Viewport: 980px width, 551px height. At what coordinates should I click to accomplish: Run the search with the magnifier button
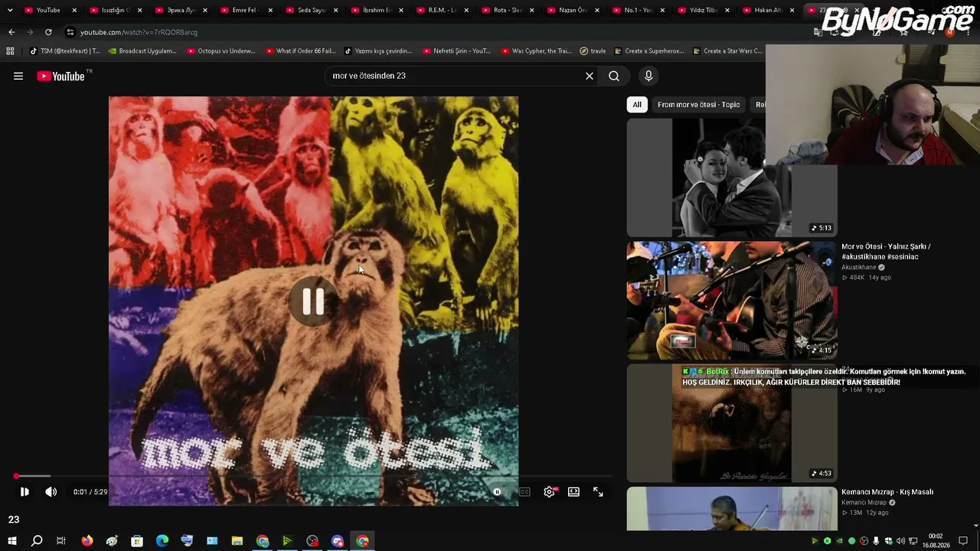[x=614, y=76]
